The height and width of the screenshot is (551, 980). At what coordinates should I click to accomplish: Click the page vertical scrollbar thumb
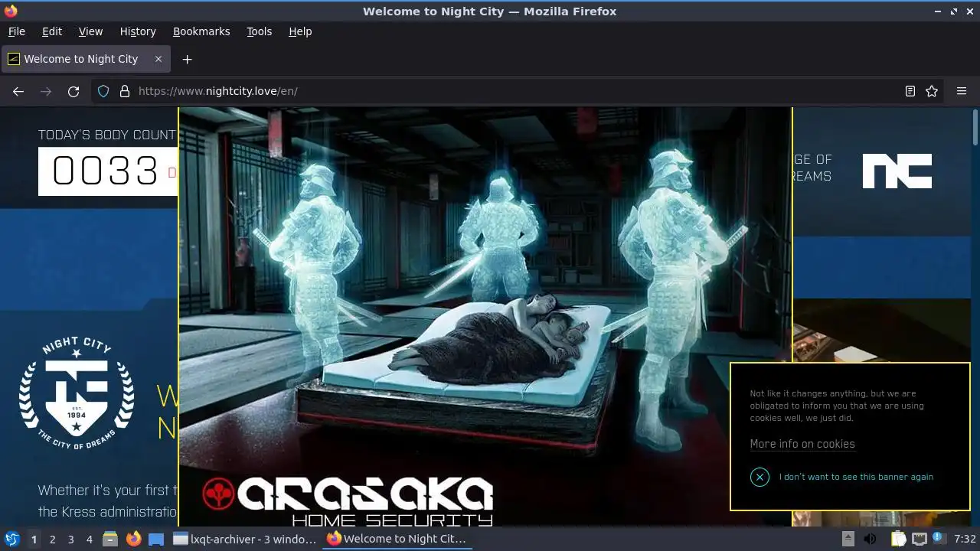tap(975, 127)
